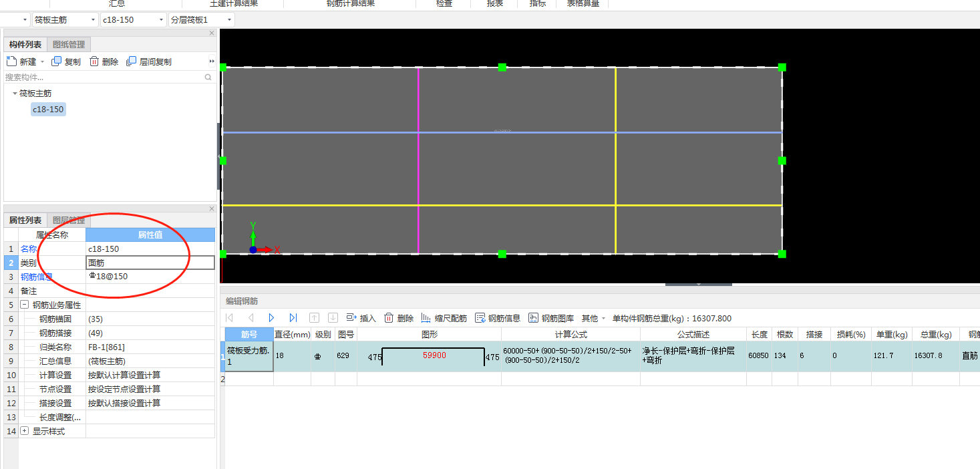Open the 筏板主筋 component type dropdown

pyautogui.click(x=66, y=20)
